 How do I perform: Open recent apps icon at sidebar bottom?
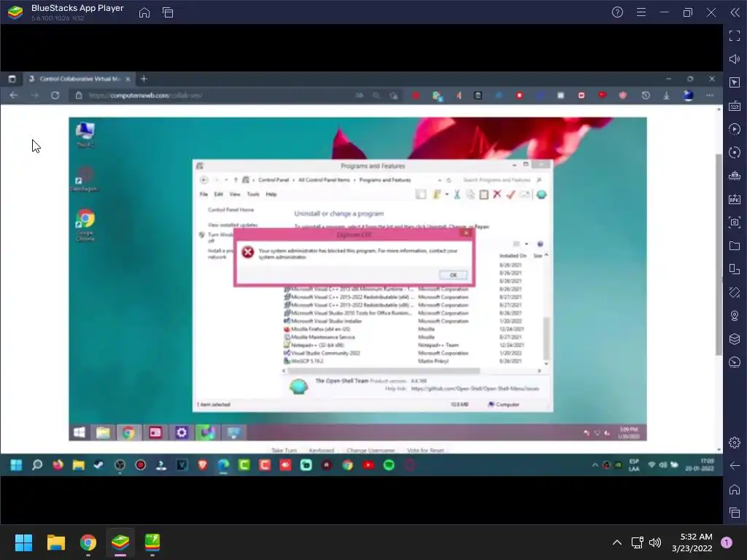click(734, 513)
